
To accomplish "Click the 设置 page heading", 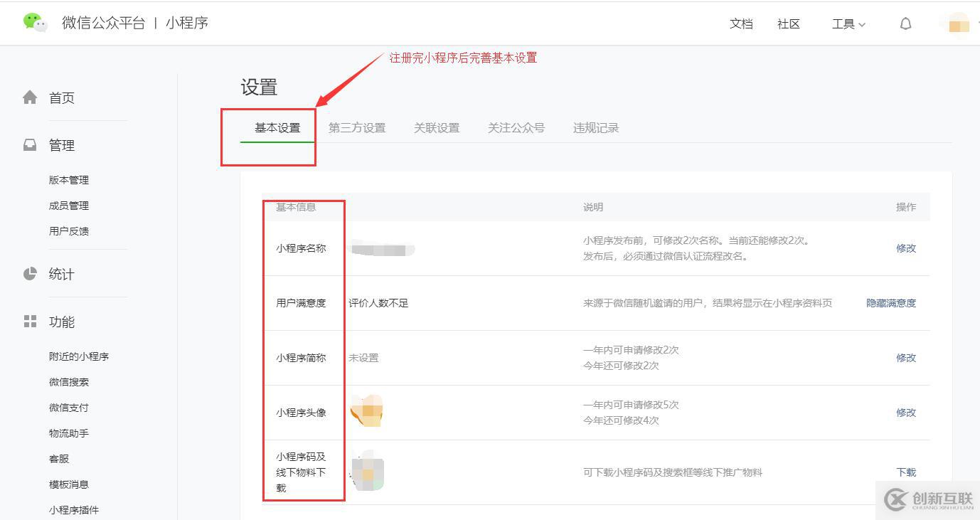I will tap(259, 87).
